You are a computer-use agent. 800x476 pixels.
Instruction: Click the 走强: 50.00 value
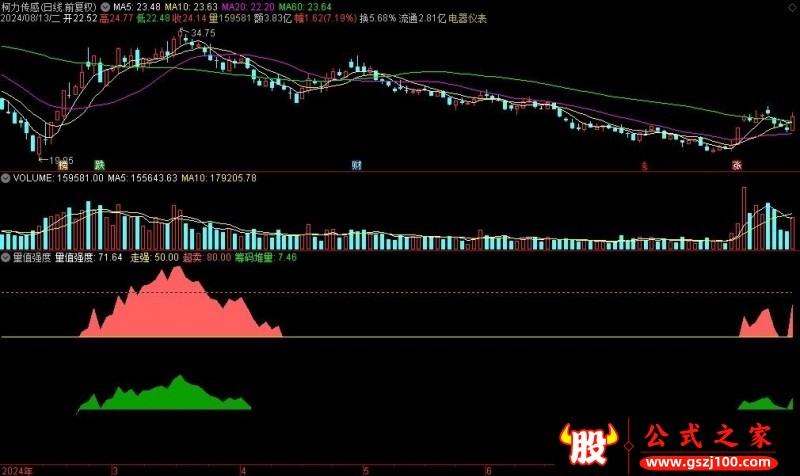pyautogui.click(x=155, y=257)
